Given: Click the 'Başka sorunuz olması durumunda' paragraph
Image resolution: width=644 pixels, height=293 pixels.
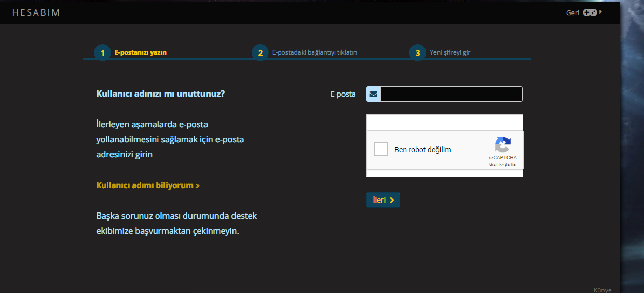Looking at the screenshot, I should point(176,223).
